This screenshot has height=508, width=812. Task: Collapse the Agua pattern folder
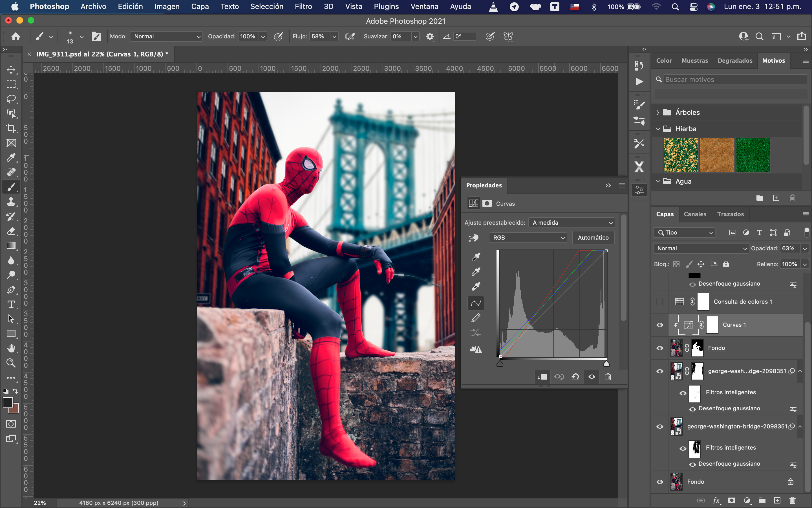click(x=658, y=181)
